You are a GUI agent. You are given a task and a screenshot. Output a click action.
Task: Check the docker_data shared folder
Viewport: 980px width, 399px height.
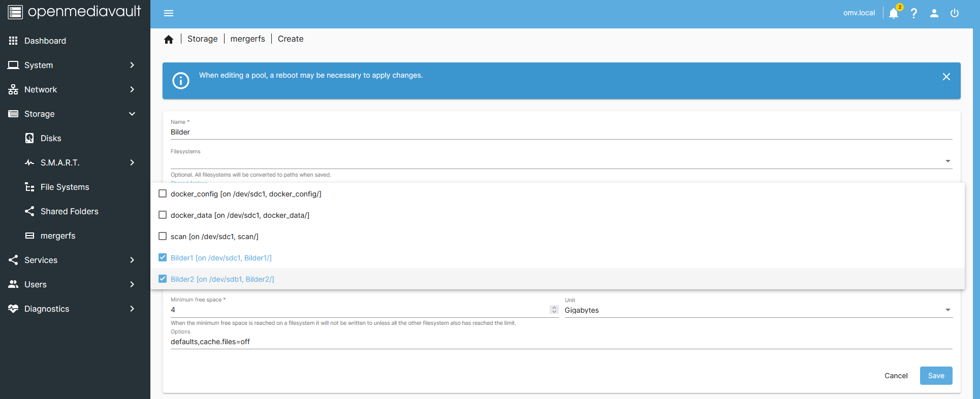click(163, 215)
